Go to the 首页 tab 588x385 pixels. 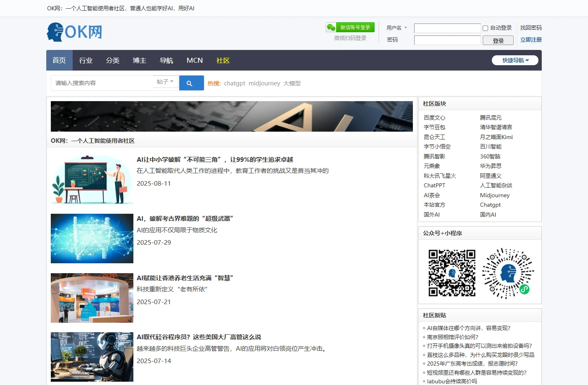59,60
